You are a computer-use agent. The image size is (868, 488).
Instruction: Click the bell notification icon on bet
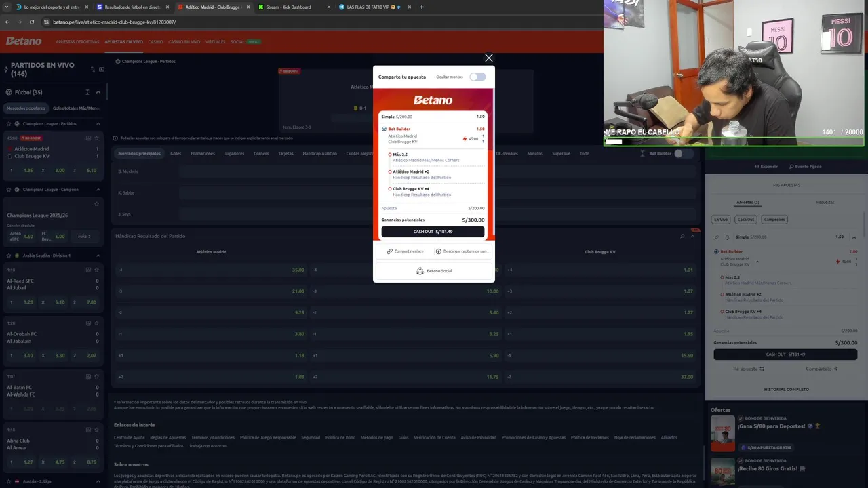pos(727,237)
